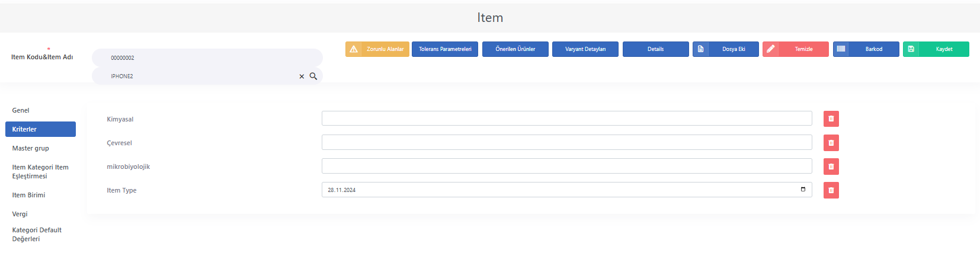This screenshot has width=980, height=256.
Task: Delete the mikrobiyolojik row with trash icon
Action: click(831, 167)
